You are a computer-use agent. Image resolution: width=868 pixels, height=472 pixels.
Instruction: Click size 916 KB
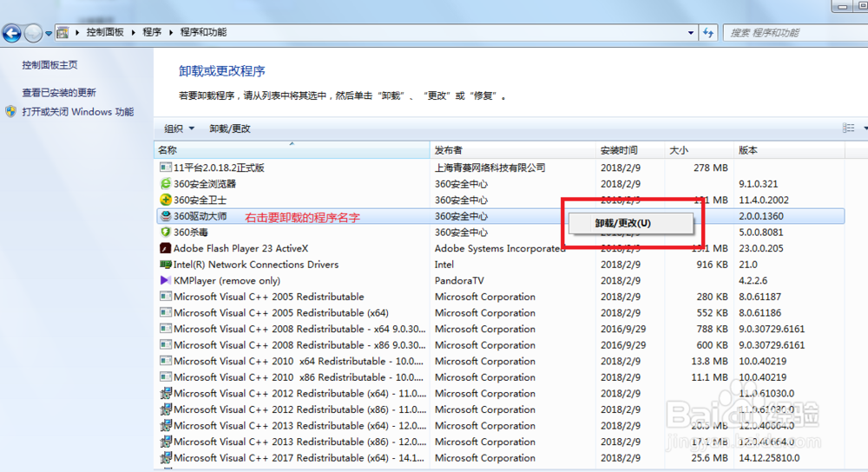(x=712, y=265)
